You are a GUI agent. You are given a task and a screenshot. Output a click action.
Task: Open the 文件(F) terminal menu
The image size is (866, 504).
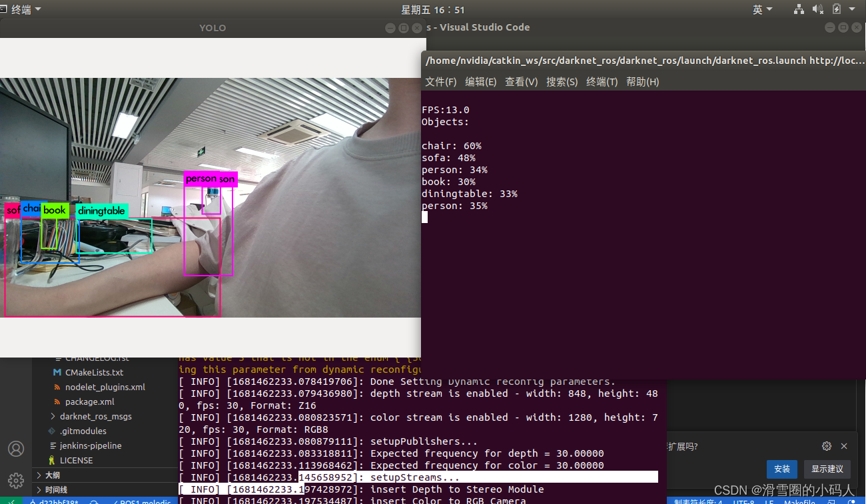click(x=441, y=82)
